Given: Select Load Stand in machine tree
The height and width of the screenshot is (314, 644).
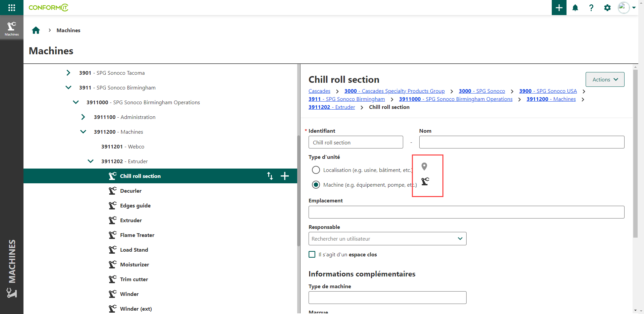Looking at the screenshot, I should point(134,250).
